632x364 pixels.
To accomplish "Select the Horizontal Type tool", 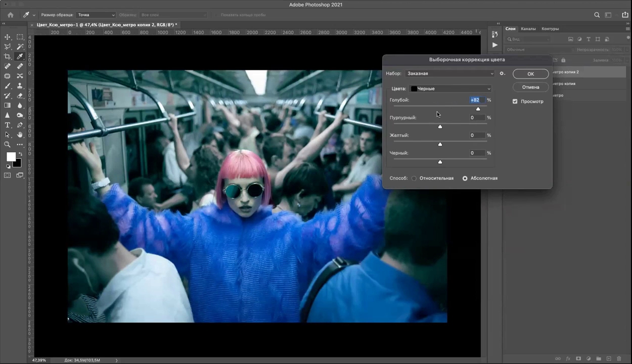I will (x=8, y=125).
